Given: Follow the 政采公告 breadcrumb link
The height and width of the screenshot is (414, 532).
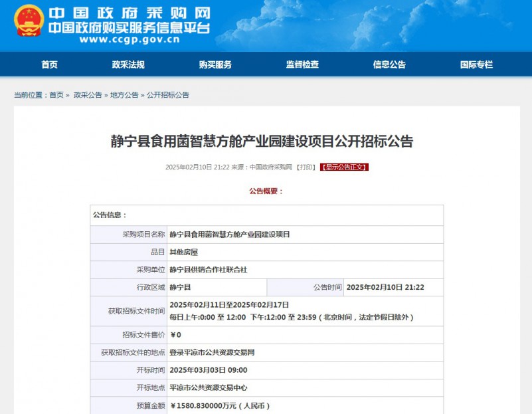Looking at the screenshot, I should [x=88, y=95].
